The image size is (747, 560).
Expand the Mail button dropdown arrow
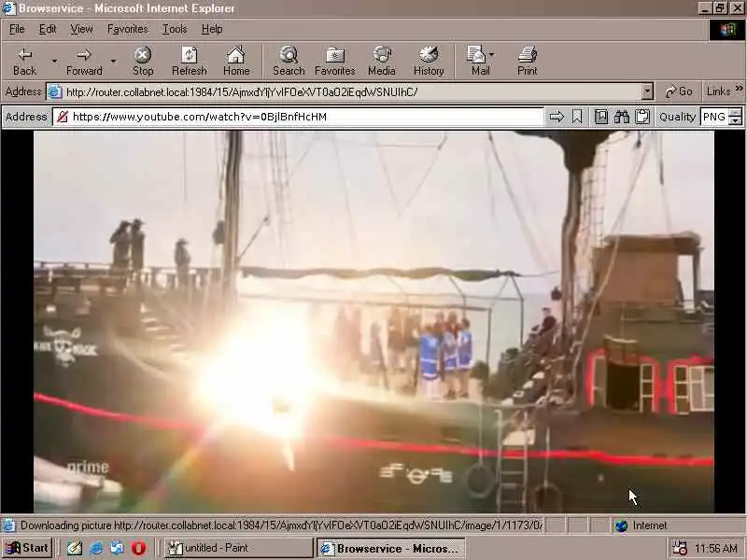tap(492, 55)
